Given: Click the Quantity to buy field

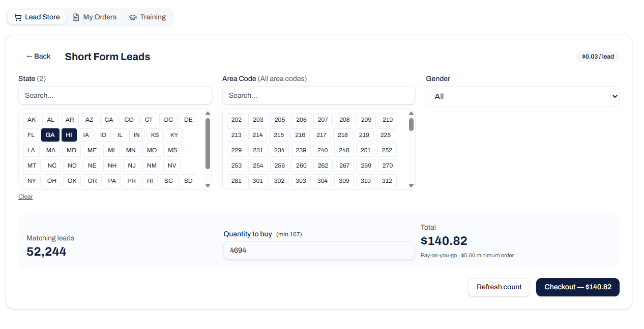Looking at the screenshot, I should click(319, 251).
